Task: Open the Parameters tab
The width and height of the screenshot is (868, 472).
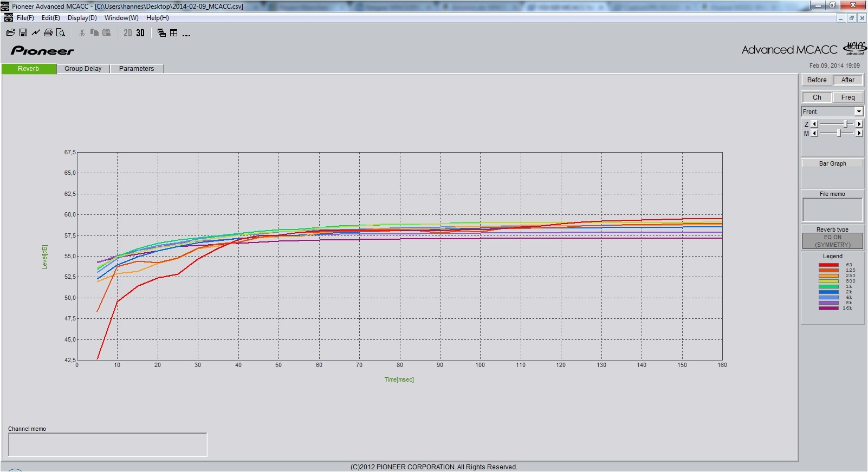Action: click(137, 69)
